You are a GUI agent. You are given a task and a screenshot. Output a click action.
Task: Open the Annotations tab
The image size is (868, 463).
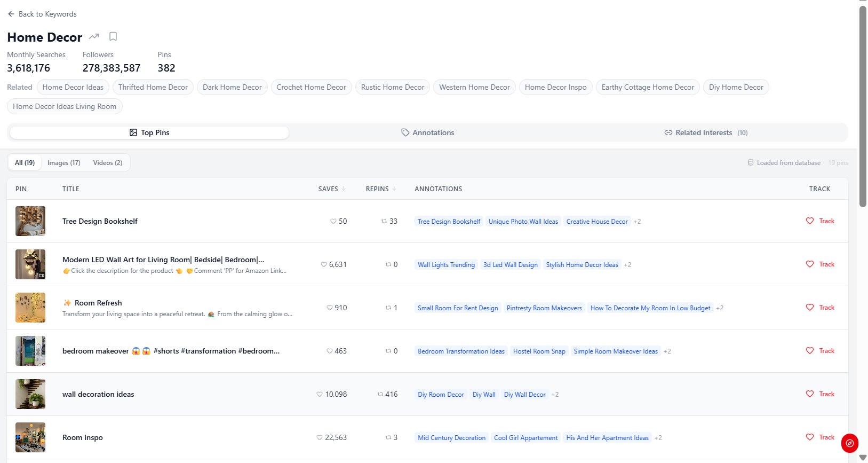(x=428, y=132)
